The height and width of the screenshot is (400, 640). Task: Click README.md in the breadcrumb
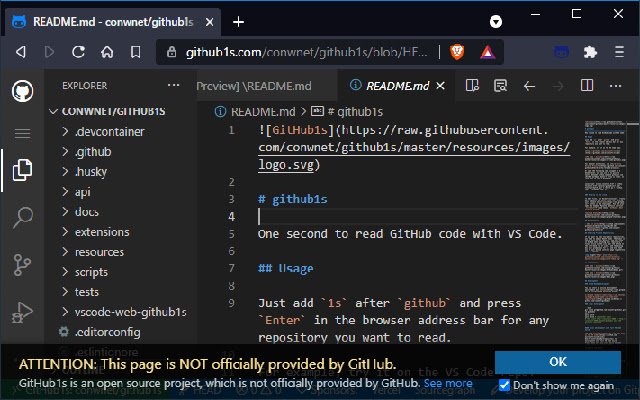pos(263,111)
